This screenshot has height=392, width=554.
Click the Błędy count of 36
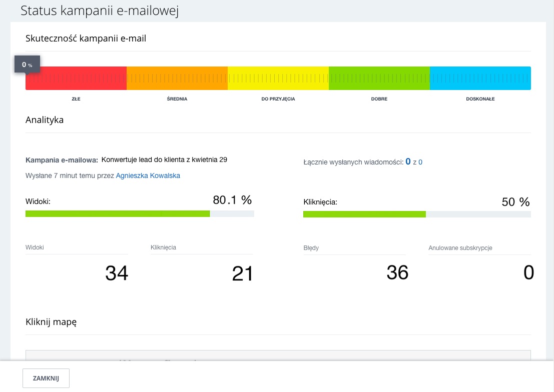point(397,272)
